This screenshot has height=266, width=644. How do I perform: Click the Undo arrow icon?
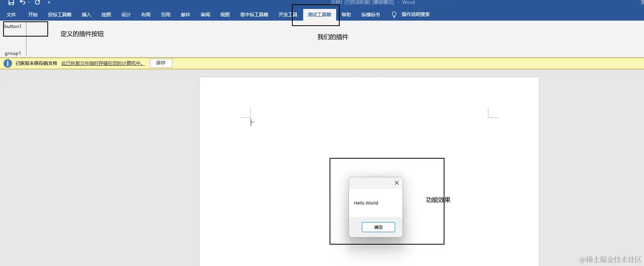click(x=23, y=2)
